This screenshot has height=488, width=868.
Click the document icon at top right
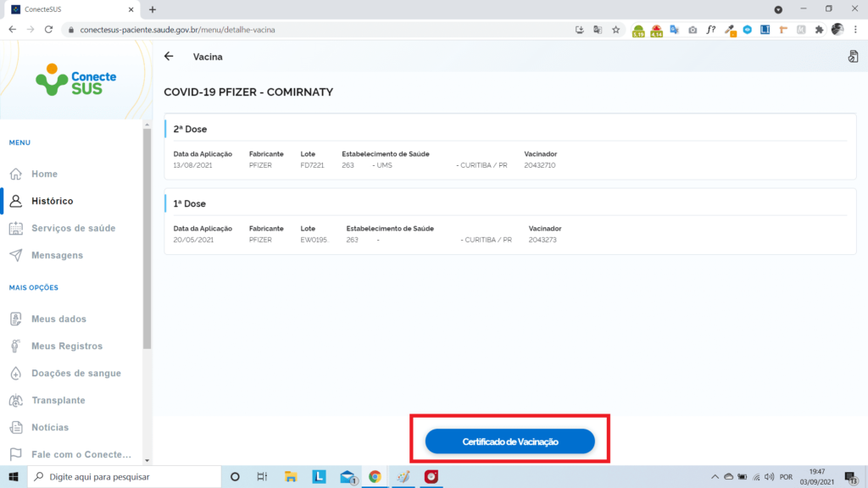pos(853,57)
